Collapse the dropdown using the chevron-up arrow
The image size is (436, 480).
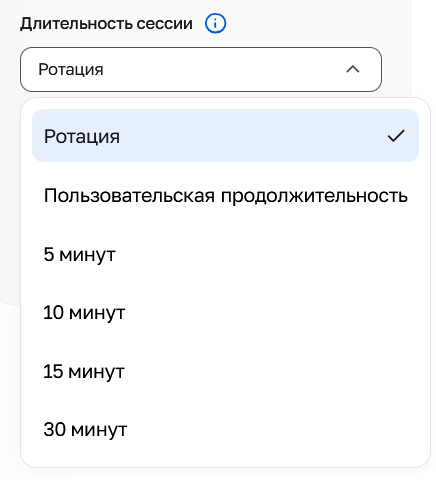point(353,69)
